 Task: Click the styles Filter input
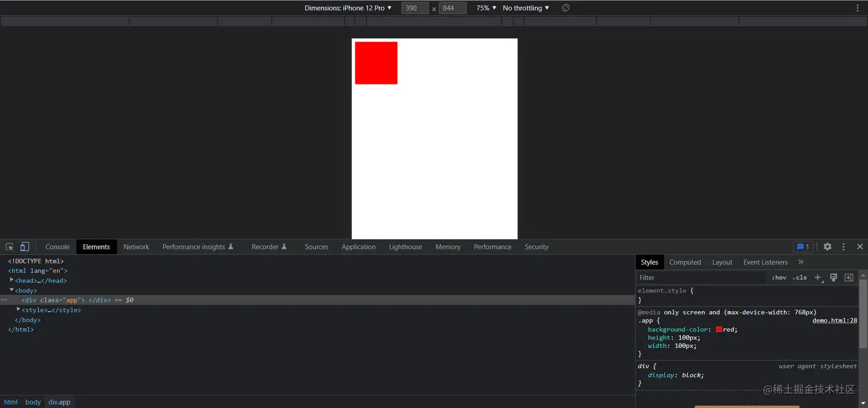click(702, 278)
